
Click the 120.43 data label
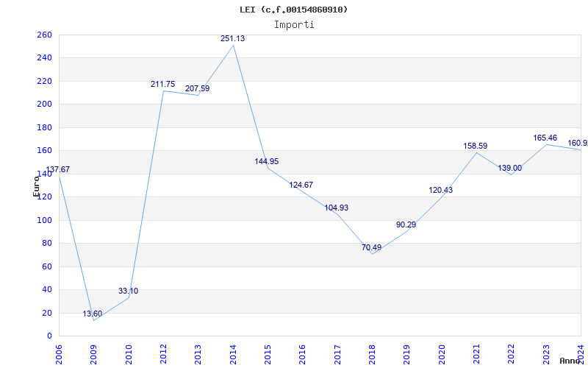[x=440, y=190]
